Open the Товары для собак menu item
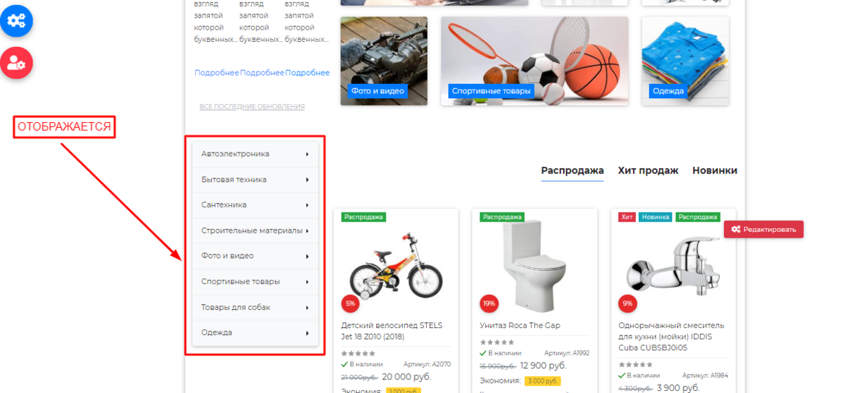The height and width of the screenshot is (393, 868). pyautogui.click(x=255, y=307)
